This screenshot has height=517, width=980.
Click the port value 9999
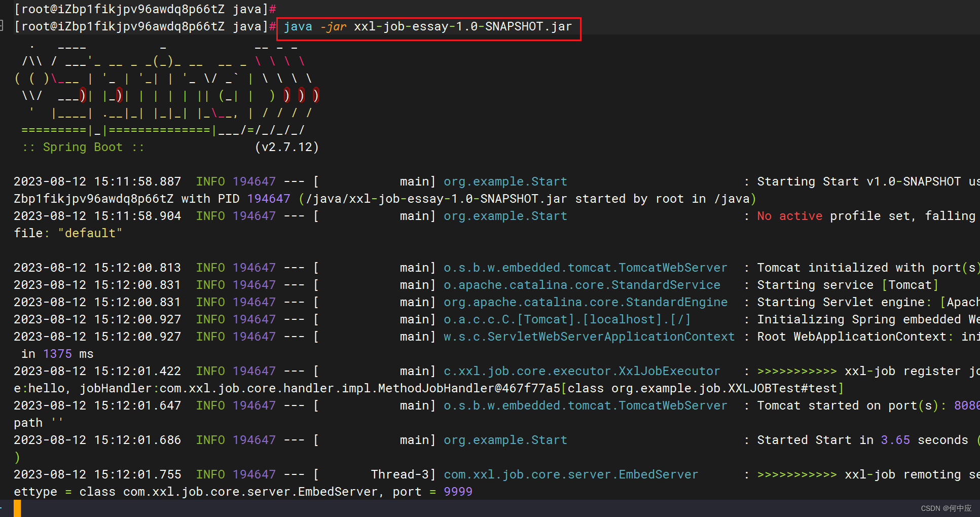[x=458, y=492]
